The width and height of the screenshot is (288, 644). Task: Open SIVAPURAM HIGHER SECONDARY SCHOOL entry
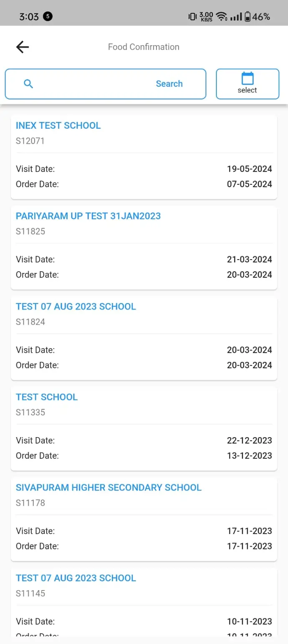[109, 488]
